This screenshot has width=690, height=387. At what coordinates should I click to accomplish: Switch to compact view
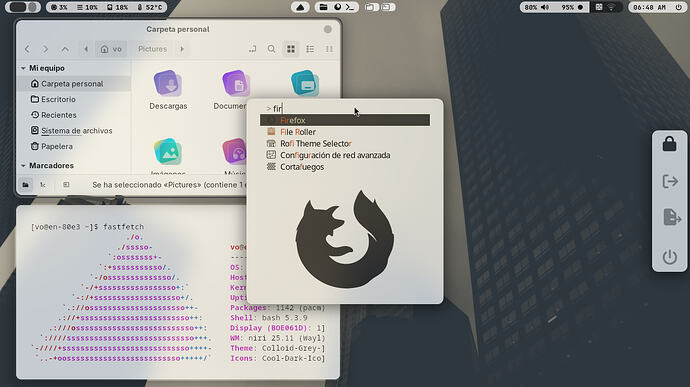329,49
